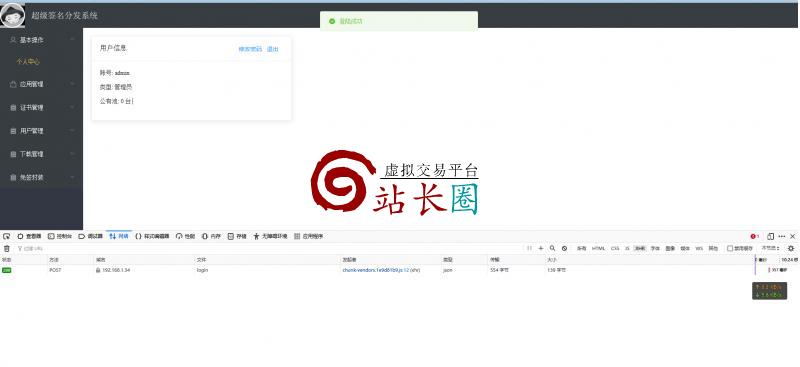Sort by the 类型 column header
The image size is (800, 367).
click(x=464, y=260)
